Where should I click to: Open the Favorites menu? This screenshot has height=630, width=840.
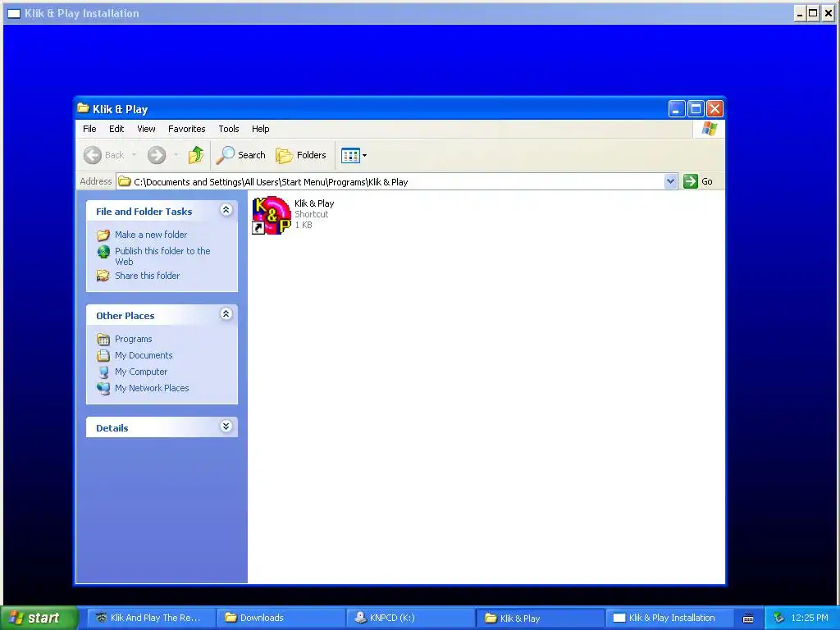coord(186,129)
